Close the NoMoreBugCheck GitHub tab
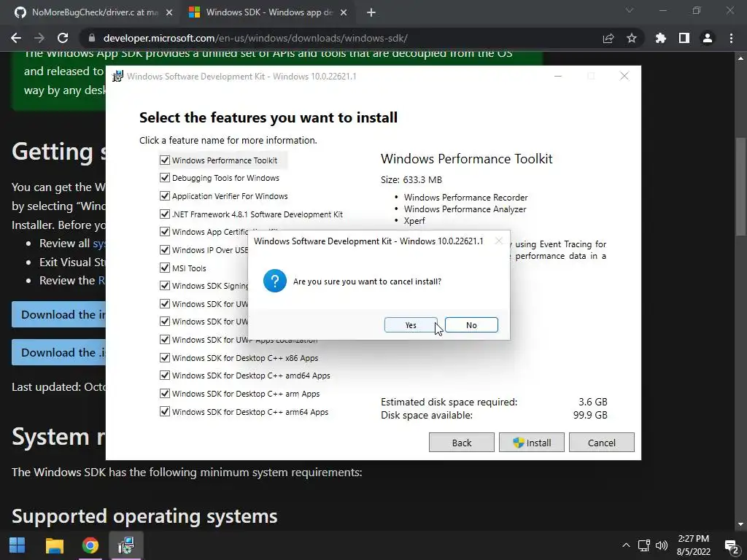 (x=169, y=13)
